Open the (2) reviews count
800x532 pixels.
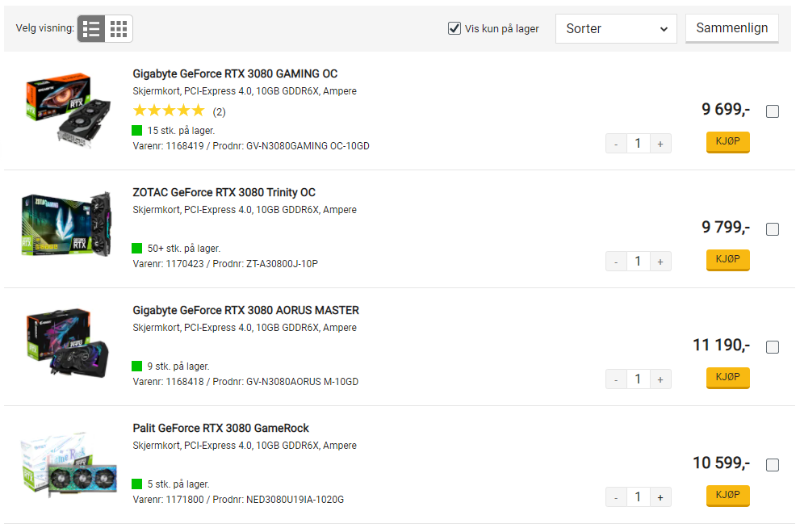(x=219, y=111)
